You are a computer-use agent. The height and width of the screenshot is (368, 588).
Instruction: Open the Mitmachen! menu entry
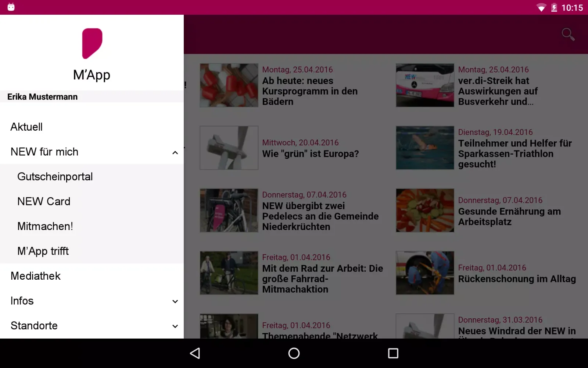tap(45, 226)
